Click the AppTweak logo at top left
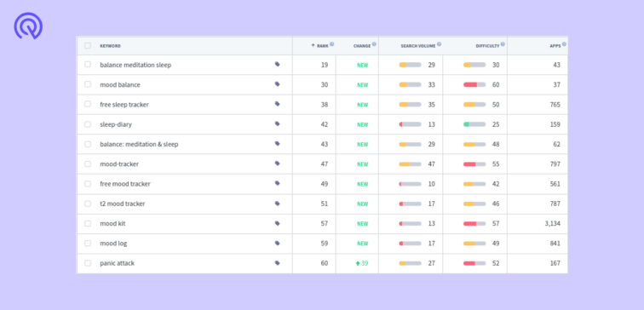644x310 pixels. tap(28, 26)
